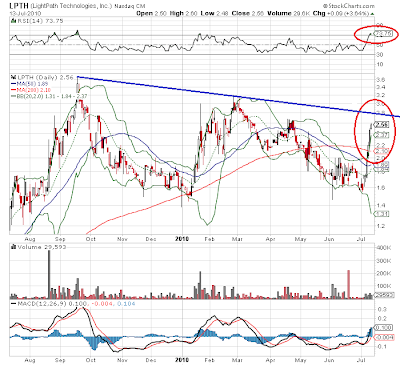Click the 100K volume axis label

point(383,286)
